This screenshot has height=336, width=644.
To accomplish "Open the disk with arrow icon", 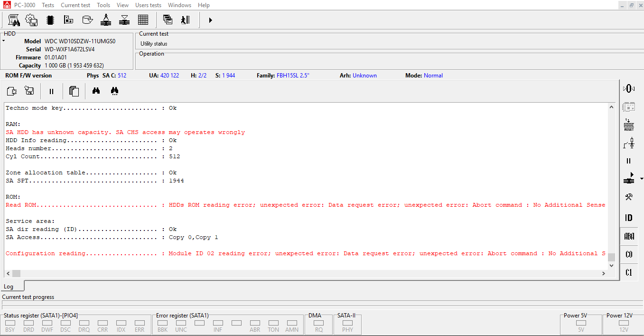I will coord(87,20).
